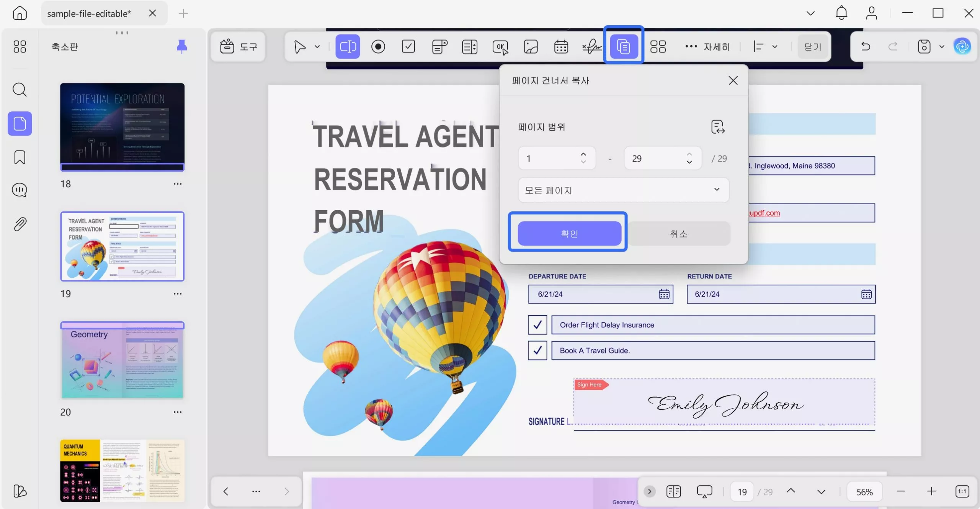
Task: Click the layers icon at sidebar bottom
Action: [20, 491]
